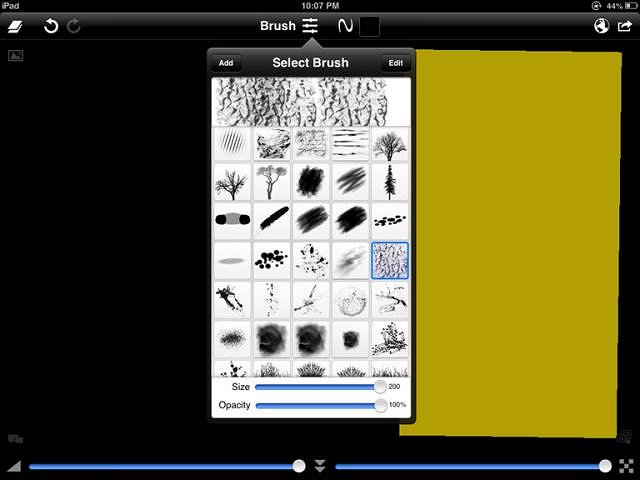Toggle the layers icon at bottom left
The height and width of the screenshot is (480, 640).
click(15, 438)
